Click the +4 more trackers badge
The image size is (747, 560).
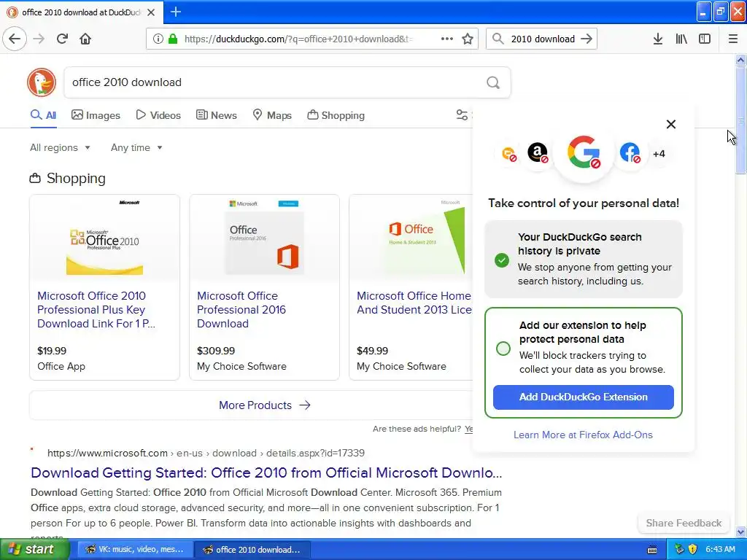pos(659,153)
